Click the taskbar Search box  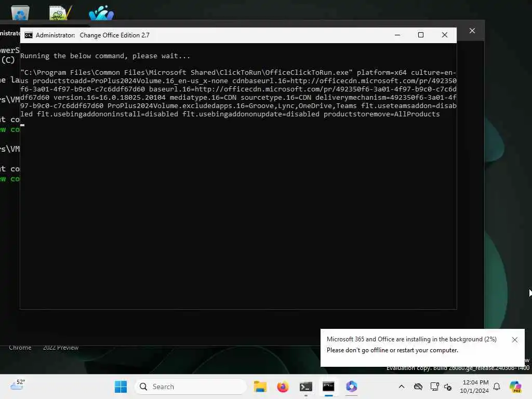pos(191,387)
